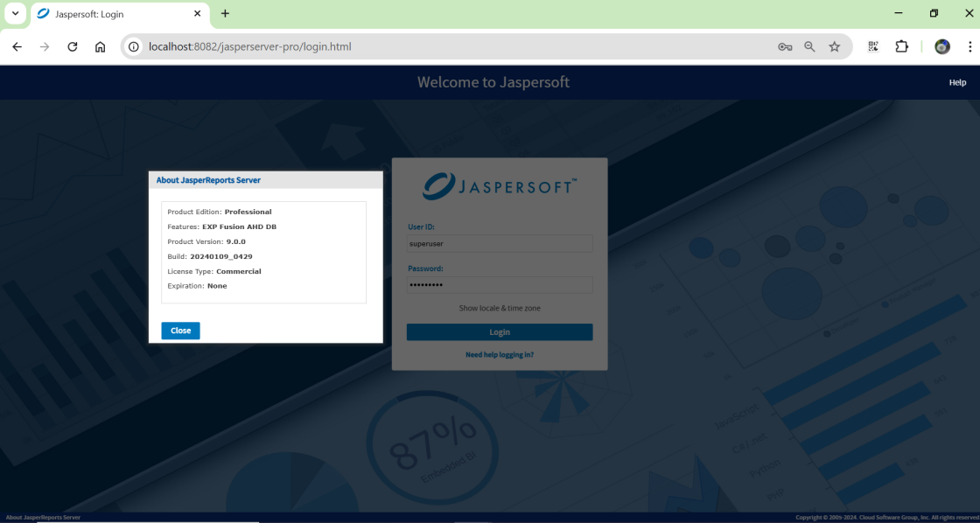View site information icon in address bar
The height and width of the screenshot is (523, 980).
(134, 47)
